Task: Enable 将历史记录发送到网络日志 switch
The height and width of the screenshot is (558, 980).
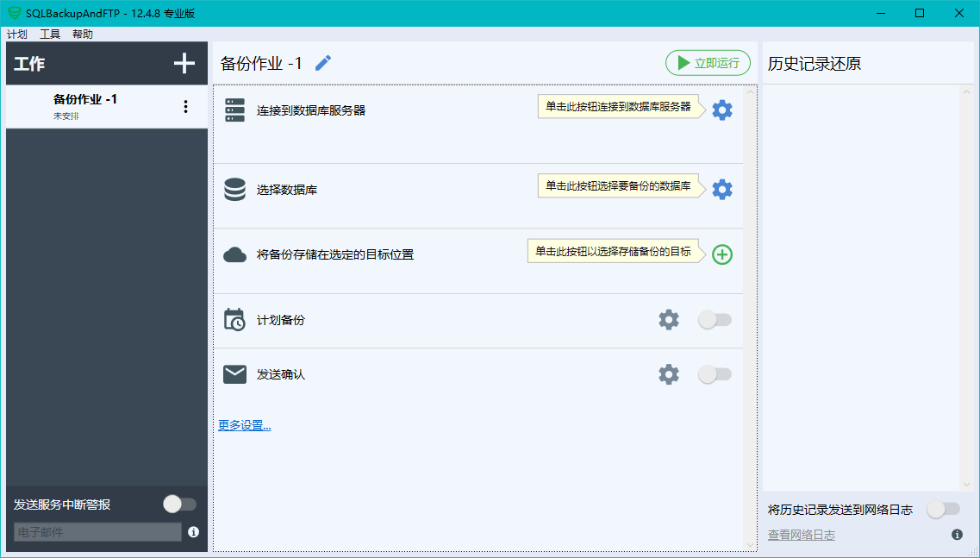Action: point(944,509)
